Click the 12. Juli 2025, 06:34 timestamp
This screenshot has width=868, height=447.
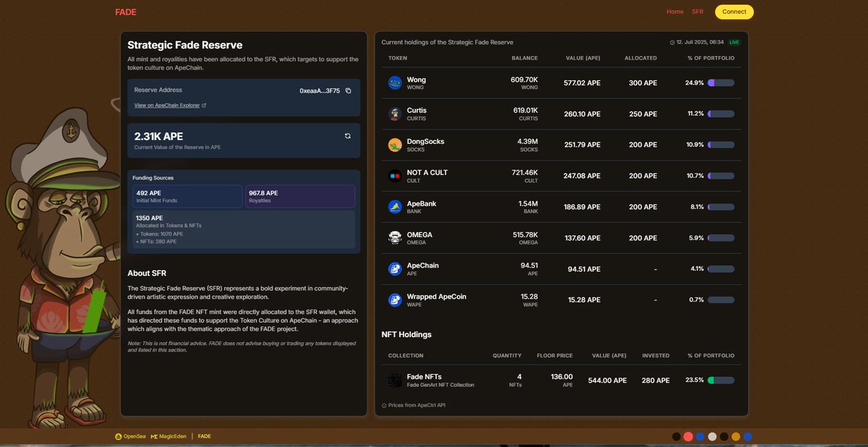(699, 43)
